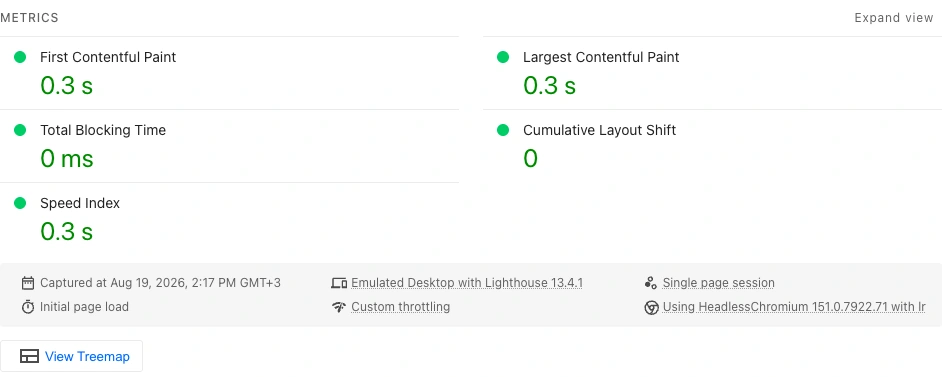Click the devices icon beside Emulated Desktop
The image size is (942, 377).
click(339, 283)
